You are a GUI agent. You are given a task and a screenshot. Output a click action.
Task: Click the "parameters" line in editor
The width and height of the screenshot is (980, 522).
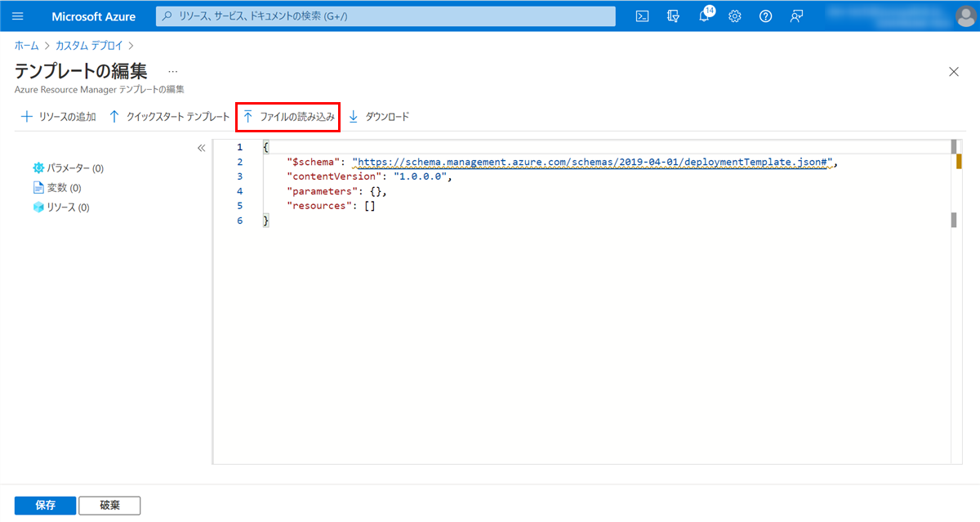tap(336, 191)
